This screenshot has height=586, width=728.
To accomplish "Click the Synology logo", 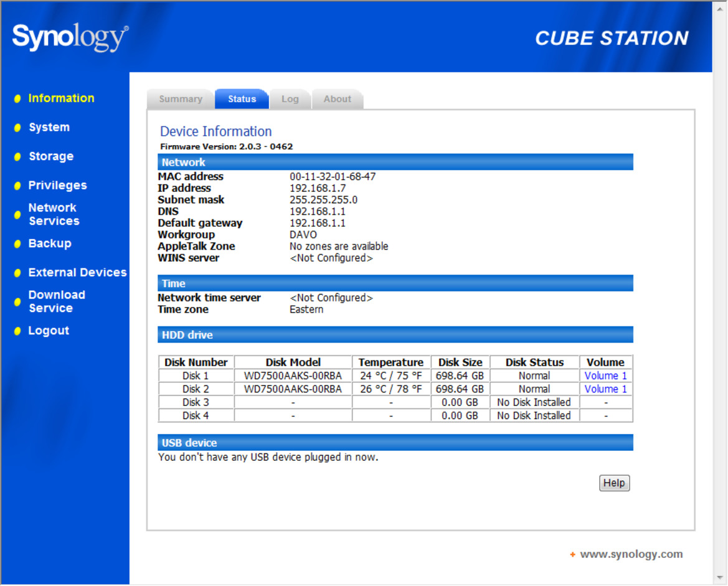I will 70,37.
